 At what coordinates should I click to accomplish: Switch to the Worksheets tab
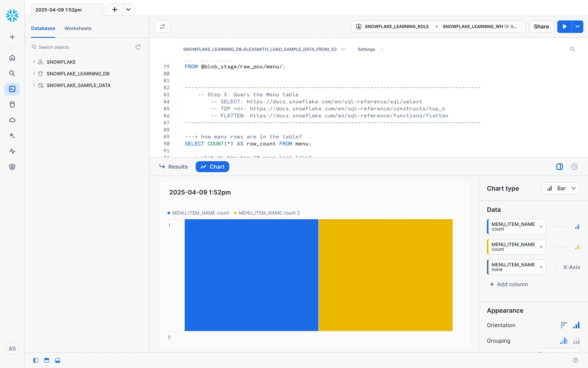(x=78, y=28)
